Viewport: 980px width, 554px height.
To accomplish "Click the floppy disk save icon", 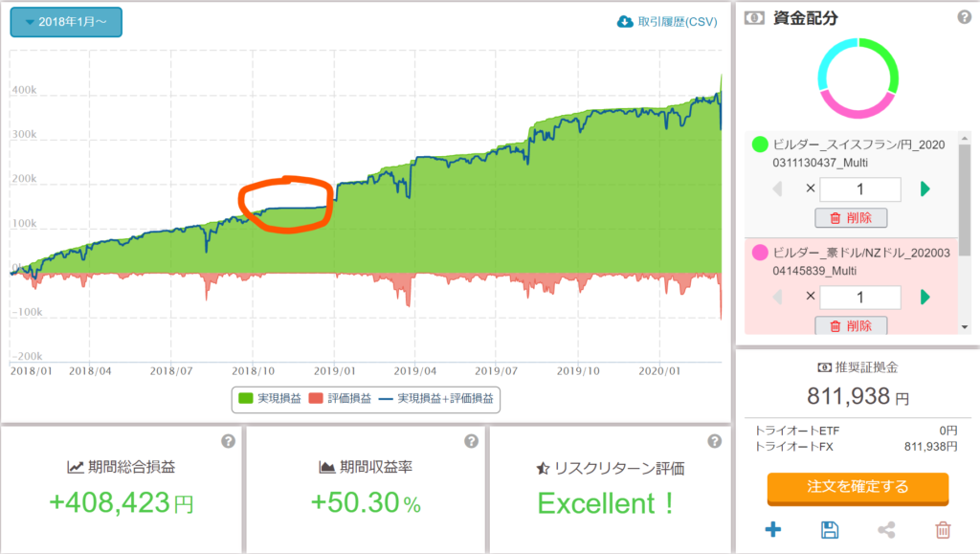I will click(x=830, y=529).
